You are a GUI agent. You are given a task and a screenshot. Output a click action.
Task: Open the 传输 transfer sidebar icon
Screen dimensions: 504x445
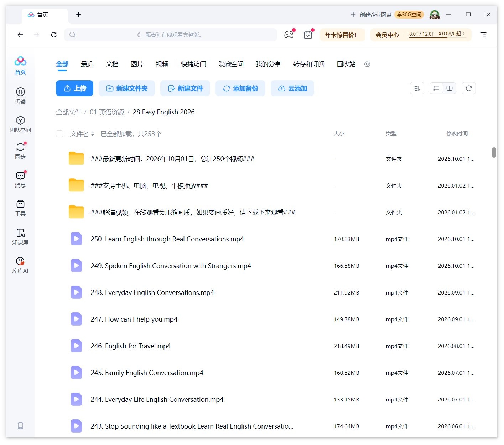tap(20, 96)
